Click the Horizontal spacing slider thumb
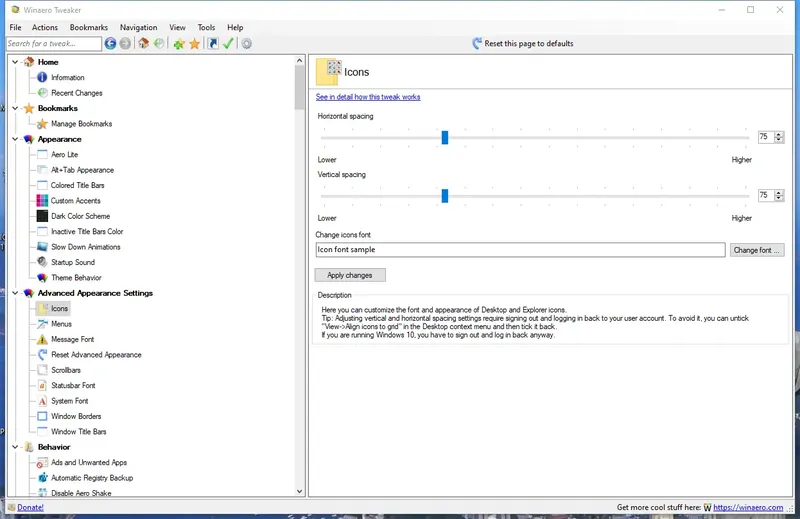This screenshot has height=519, width=800. point(445,137)
